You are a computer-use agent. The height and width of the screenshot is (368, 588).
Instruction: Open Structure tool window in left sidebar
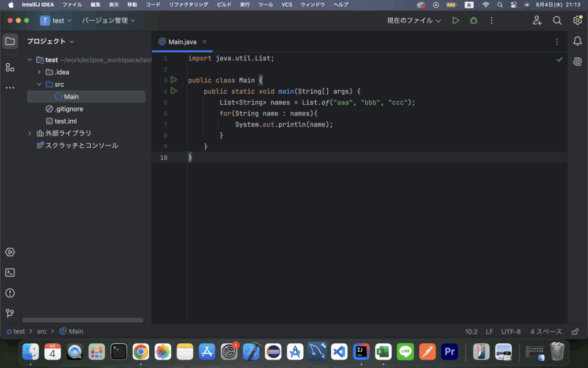coord(10,67)
